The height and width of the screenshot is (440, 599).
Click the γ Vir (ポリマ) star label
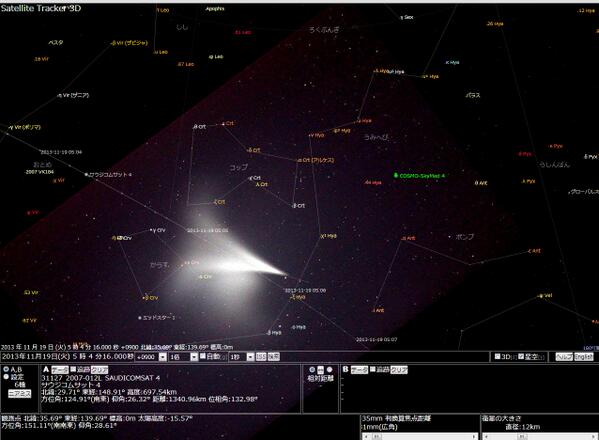pyautogui.click(x=24, y=127)
